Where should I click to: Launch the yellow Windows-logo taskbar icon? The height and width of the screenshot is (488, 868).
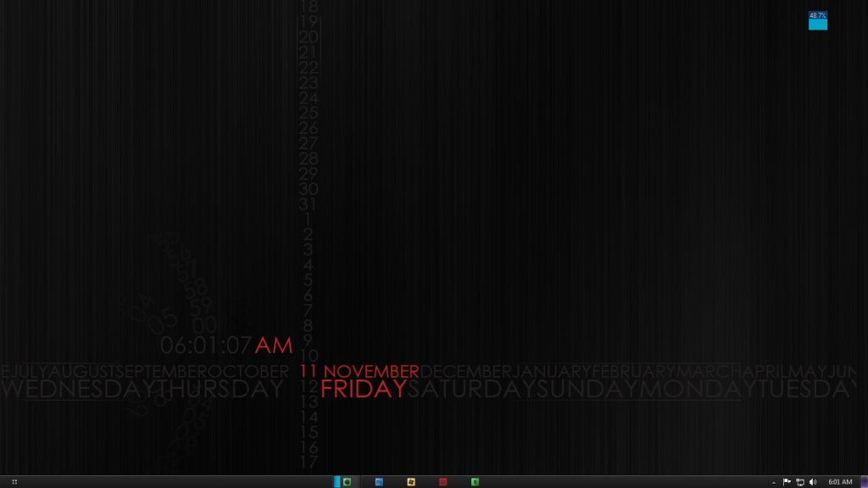tap(411, 481)
